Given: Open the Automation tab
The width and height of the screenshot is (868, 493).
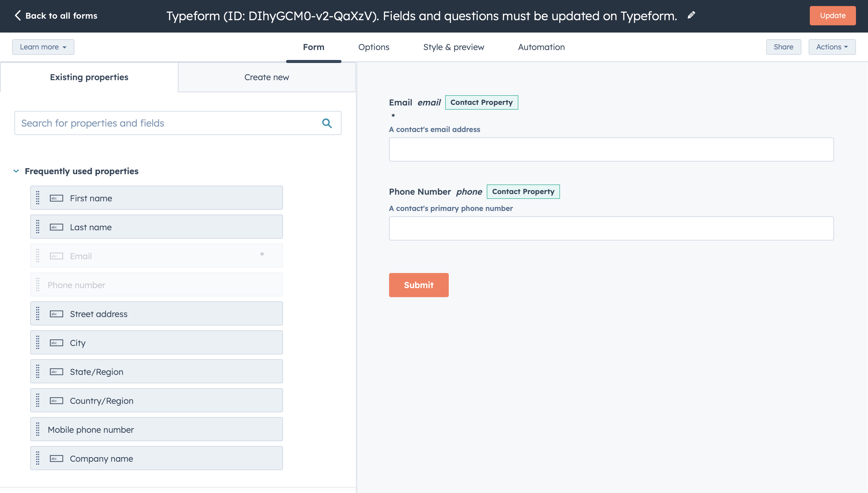Looking at the screenshot, I should coord(541,47).
